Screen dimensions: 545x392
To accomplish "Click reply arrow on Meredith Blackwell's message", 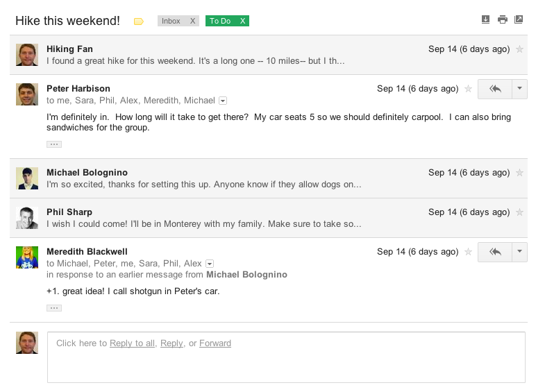I will [494, 252].
